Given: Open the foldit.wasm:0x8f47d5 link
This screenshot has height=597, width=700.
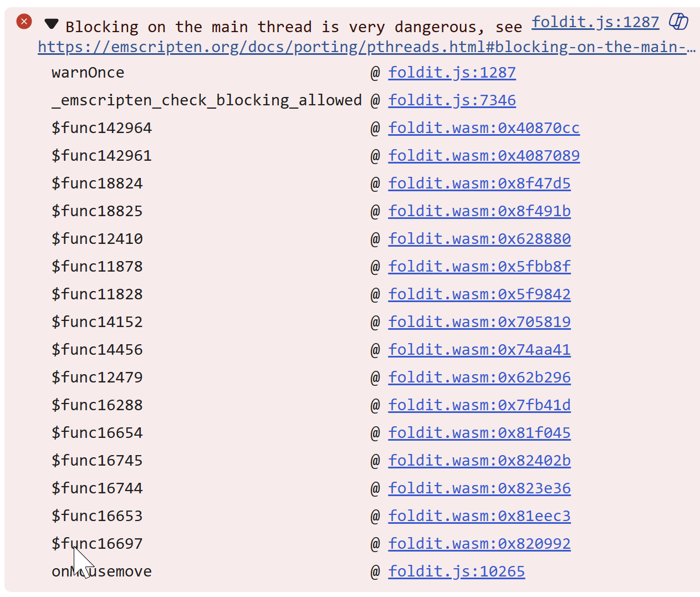Looking at the screenshot, I should pos(479,183).
